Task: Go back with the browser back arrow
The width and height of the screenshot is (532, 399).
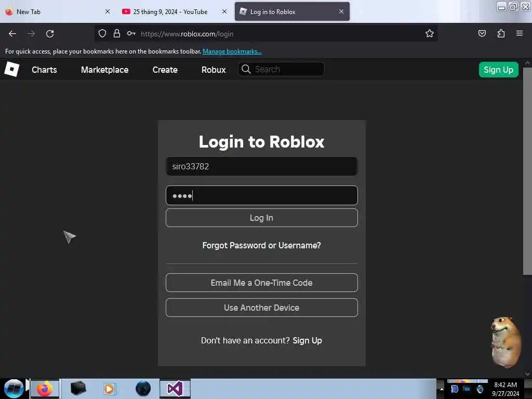Action: click(x=12, y=34)
